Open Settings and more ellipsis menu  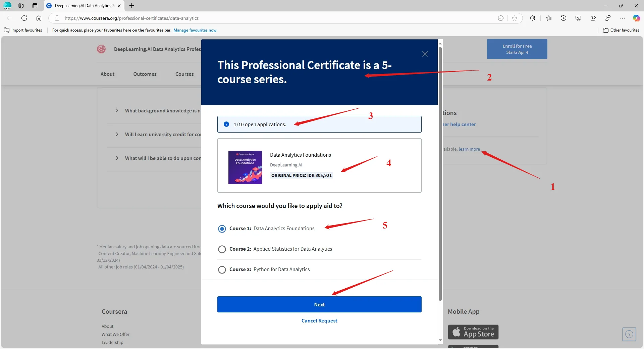pos(623,18)
